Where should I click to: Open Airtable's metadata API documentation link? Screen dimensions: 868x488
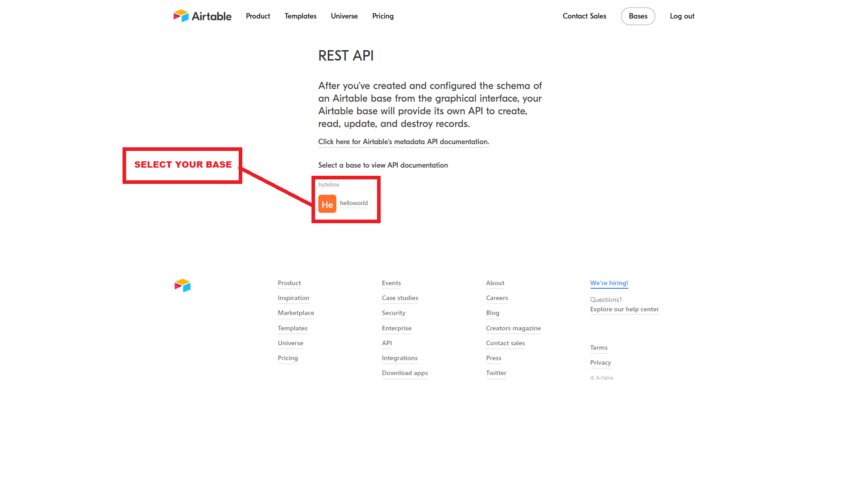404,142
